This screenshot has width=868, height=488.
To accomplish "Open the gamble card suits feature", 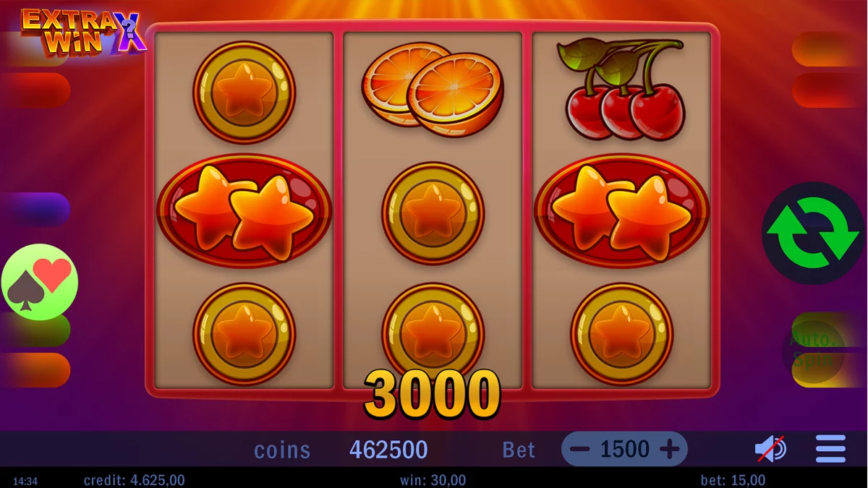I will (x=40, y=283).
